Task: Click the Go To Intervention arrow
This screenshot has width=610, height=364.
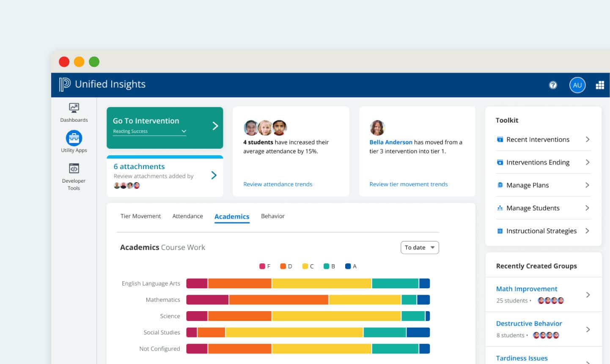Action: (x=215, y=126)
